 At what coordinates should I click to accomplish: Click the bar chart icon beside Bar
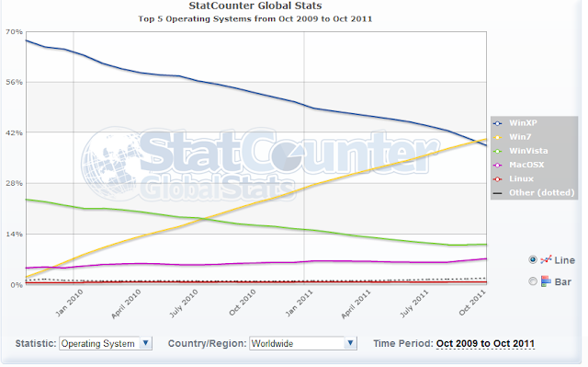546,281
